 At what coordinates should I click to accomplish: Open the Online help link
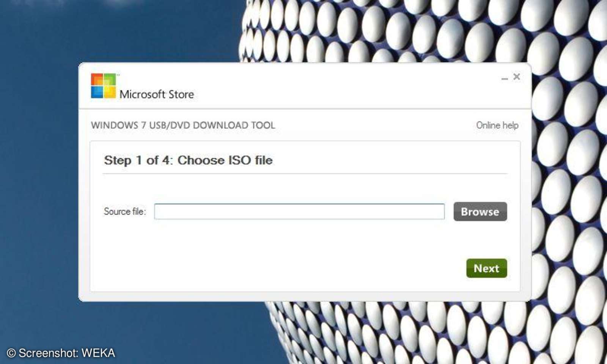(497, 125)
